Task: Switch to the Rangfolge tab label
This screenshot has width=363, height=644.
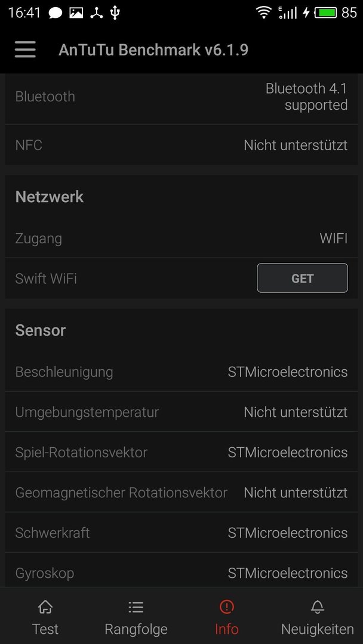Action: [136, 629]
